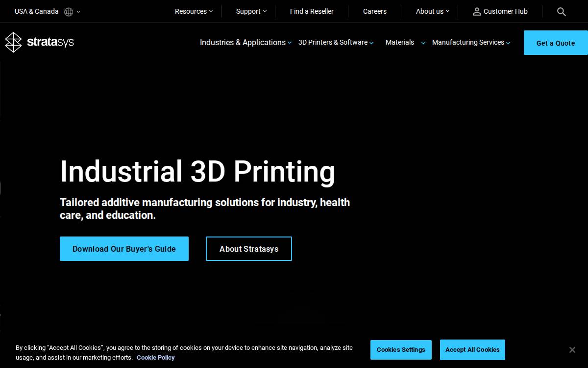588x368 pixels.
Task: Open Manufacturing Services menu
Action: (x=468, y=42)
